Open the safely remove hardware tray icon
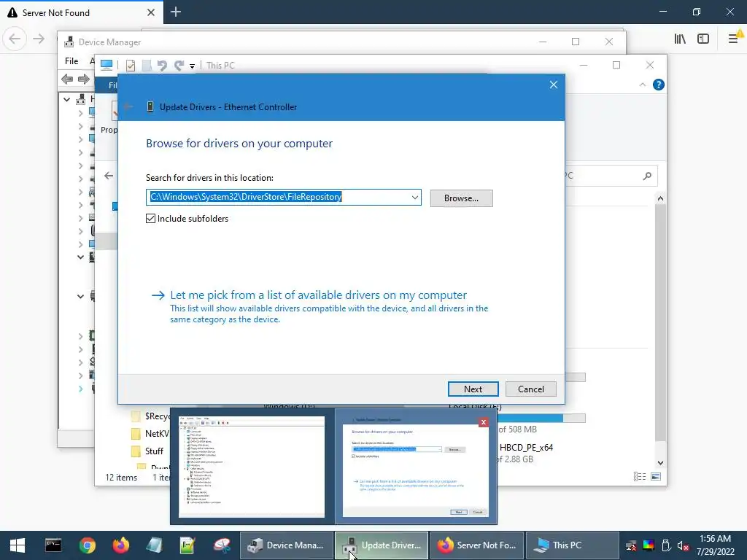The image size is (747, 560). tap(666, 545)
